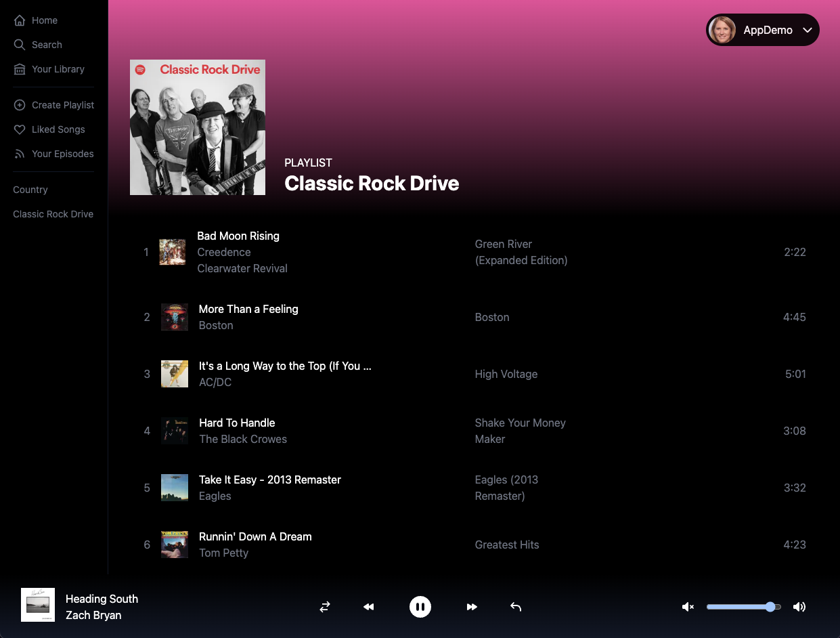
Task: Click track number 6
Action: (x=147, y=545)
